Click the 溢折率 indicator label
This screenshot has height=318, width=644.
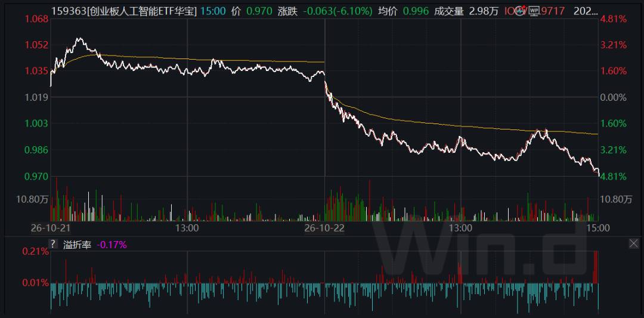(x=78, y=245)
